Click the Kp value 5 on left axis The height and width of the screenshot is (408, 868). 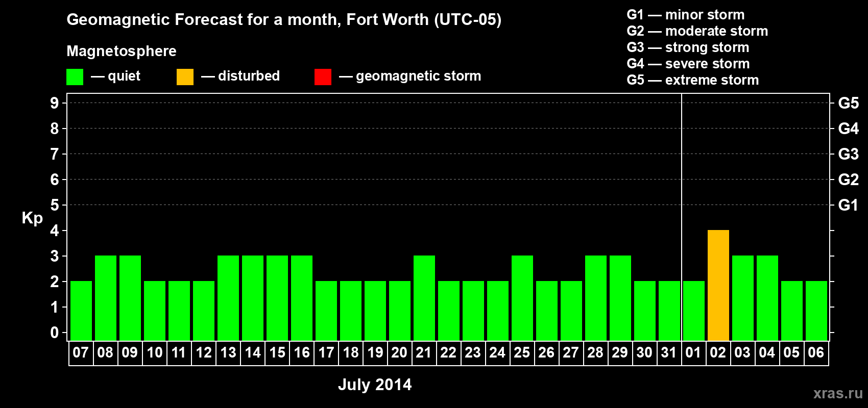(55, 205)
